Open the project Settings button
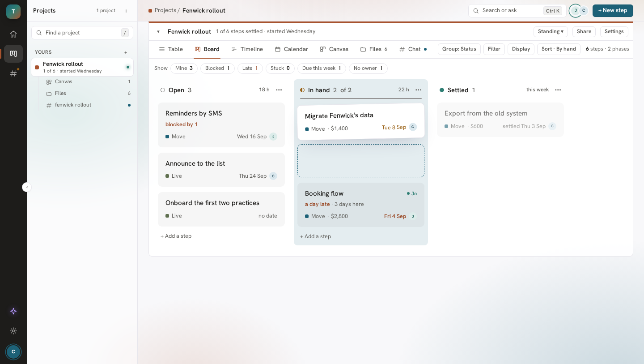Viewport: 644px width, 364px height. [614, 32]
